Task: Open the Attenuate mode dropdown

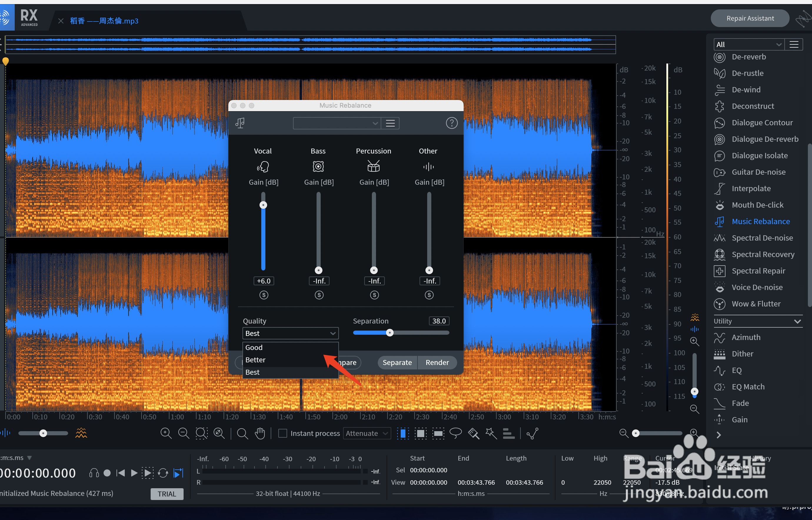Action: coord(367,433)
